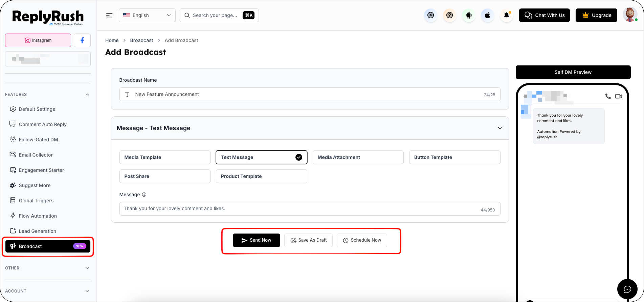Open Global Triggers

pyautogui.click(x=48, y=201)
